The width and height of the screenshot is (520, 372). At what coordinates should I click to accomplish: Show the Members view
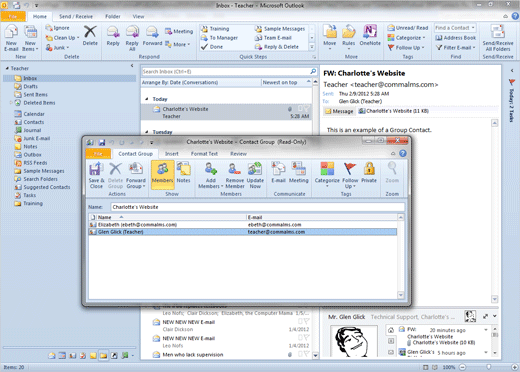click(x=162, y=175)
